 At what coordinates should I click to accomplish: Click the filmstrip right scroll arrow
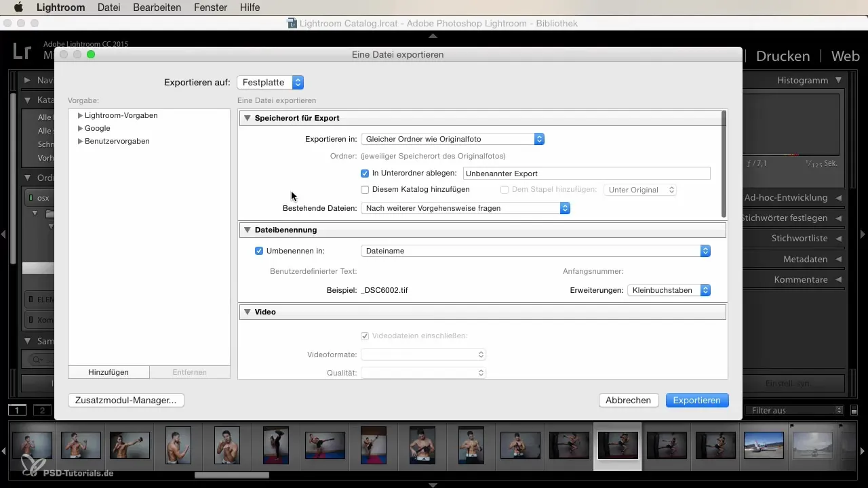863,451
